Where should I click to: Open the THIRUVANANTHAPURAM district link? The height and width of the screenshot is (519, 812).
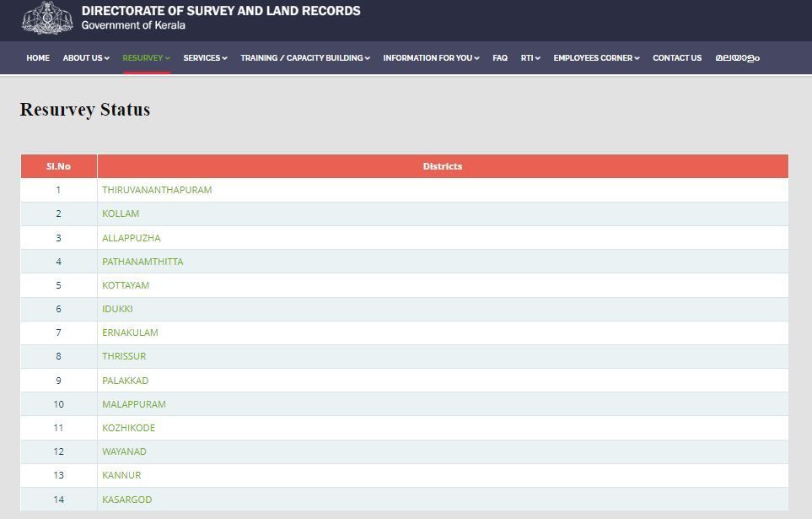point(158,190)
